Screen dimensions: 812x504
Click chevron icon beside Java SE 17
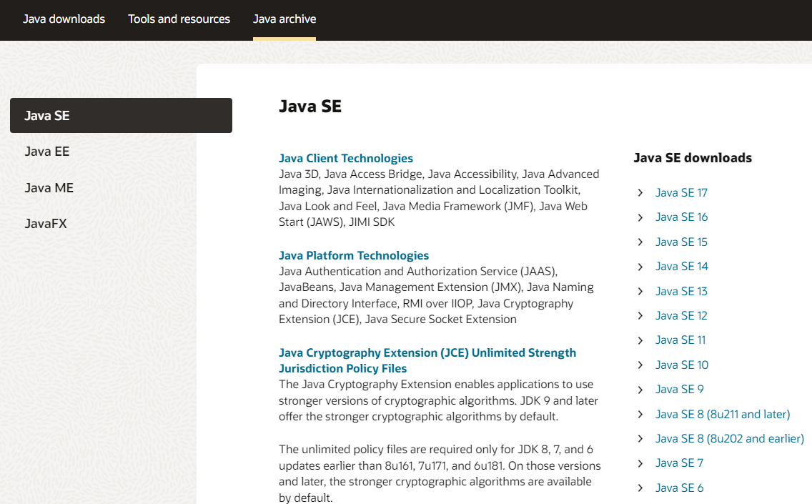640,193
